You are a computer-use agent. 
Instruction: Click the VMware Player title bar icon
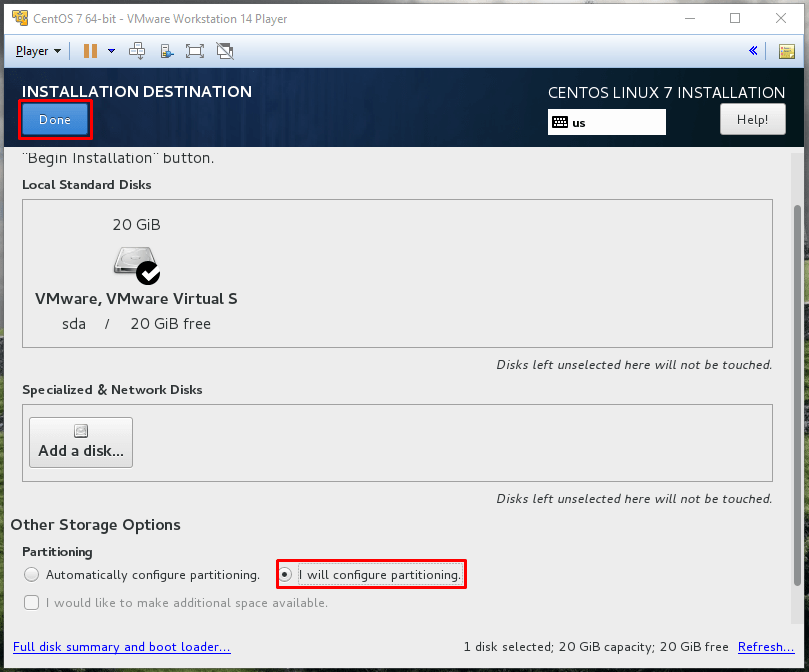20,18
